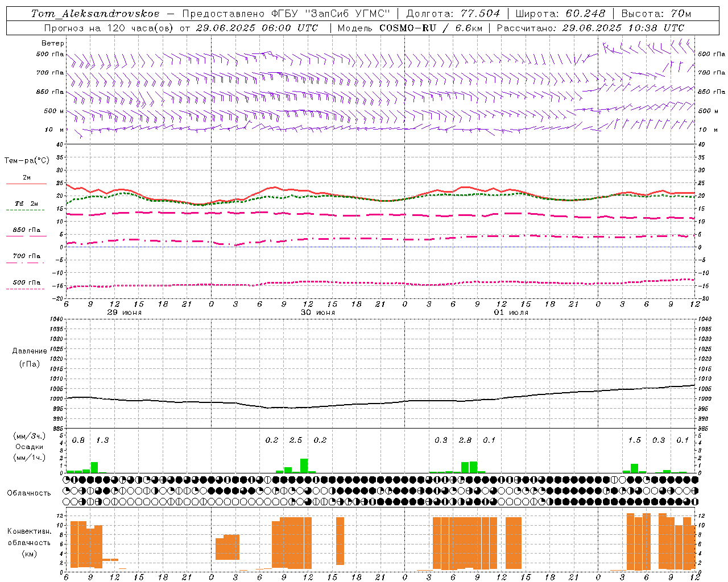Click the "Td 2м" dew point legend entry
Image resolution: width=728 pixels, height=582 pixels.
point(27,203)
